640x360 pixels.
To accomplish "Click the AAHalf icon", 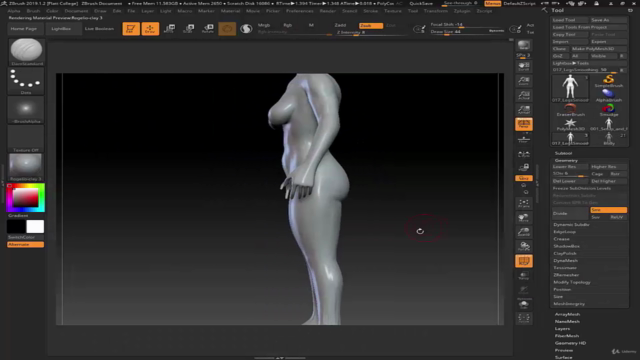I will pyautogui.click(x=524, y=109).
